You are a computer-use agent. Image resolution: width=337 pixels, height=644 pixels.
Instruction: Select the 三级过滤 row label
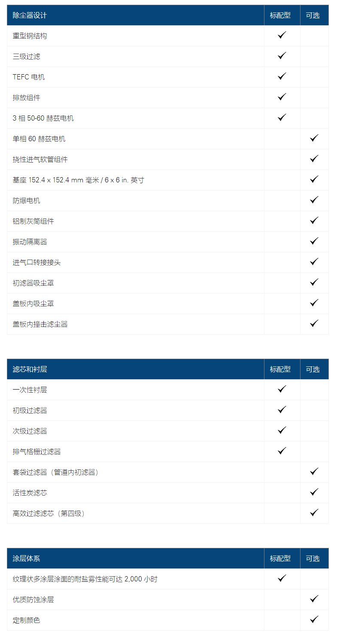[27, 57]
